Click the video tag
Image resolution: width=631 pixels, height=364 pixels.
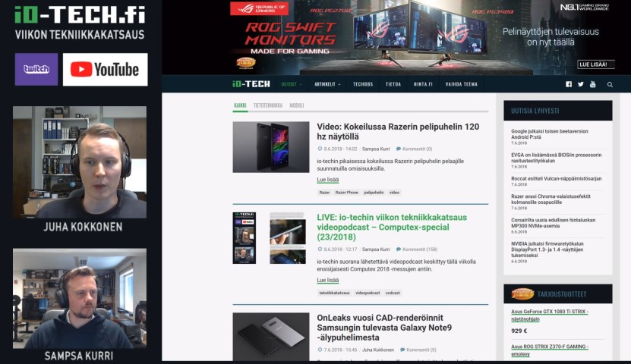[394, 193]
